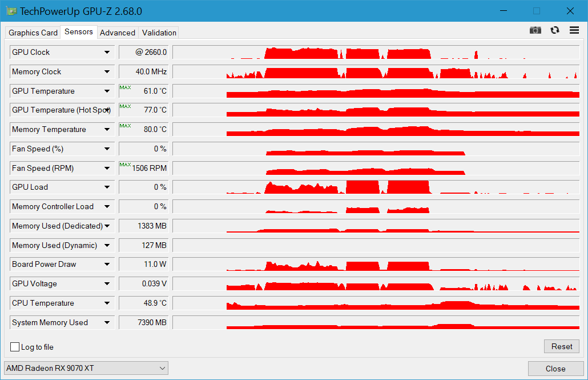Open the hamburger menu icon

point(574,30)
